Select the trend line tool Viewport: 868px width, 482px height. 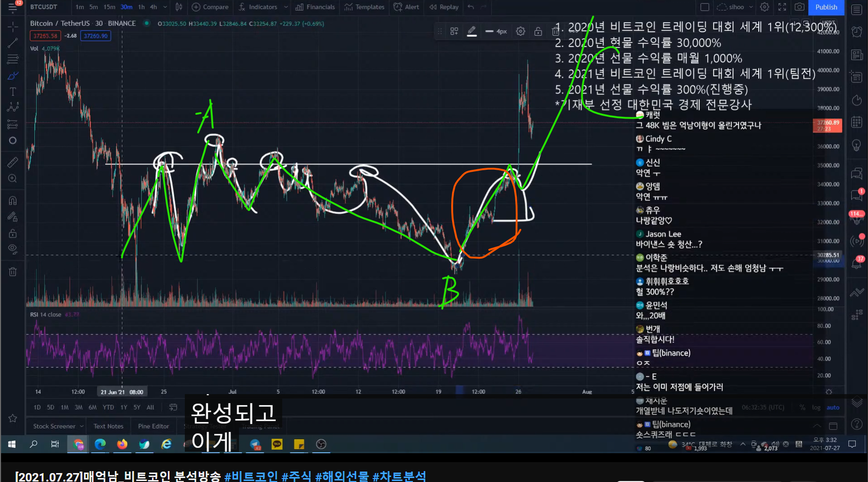coord(13,43)
